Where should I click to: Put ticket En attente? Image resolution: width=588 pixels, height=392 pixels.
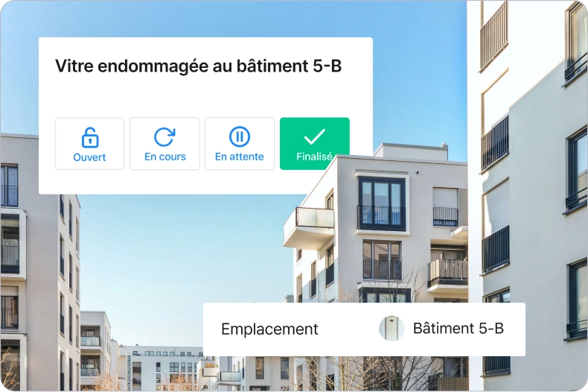tap(240, 144)
